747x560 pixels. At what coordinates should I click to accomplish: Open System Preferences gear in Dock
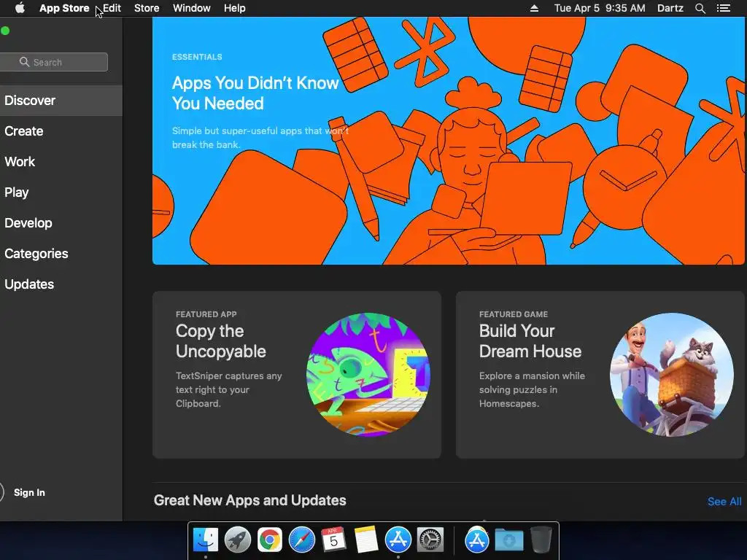point(430,540)
